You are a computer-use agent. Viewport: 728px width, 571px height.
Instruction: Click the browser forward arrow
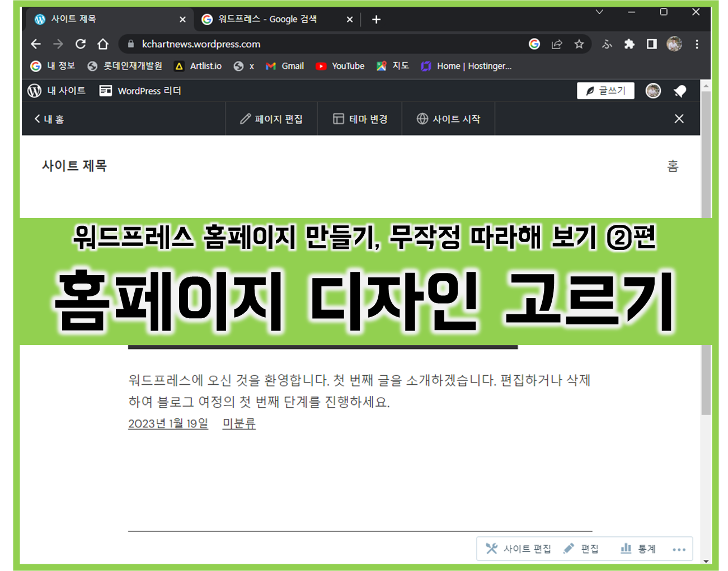click(58, 44)
